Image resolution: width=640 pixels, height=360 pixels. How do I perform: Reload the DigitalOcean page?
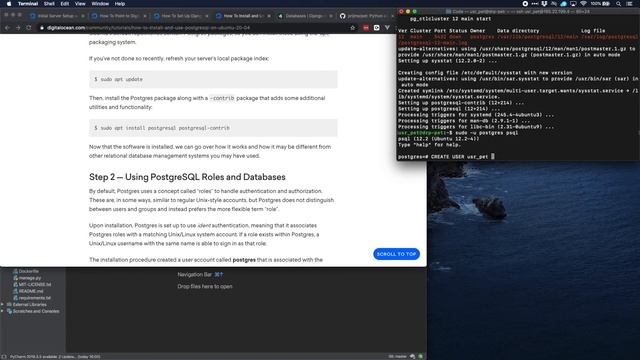(29, 27)
